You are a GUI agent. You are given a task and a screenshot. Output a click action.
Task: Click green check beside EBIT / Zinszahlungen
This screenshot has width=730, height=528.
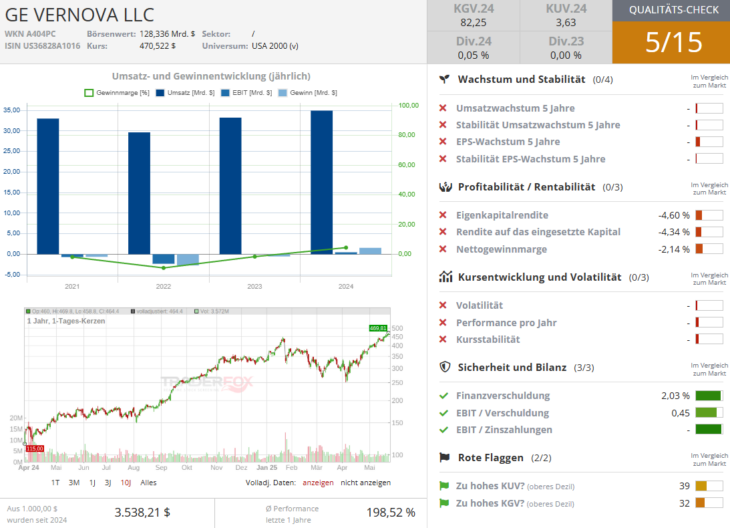pos(444,429)
